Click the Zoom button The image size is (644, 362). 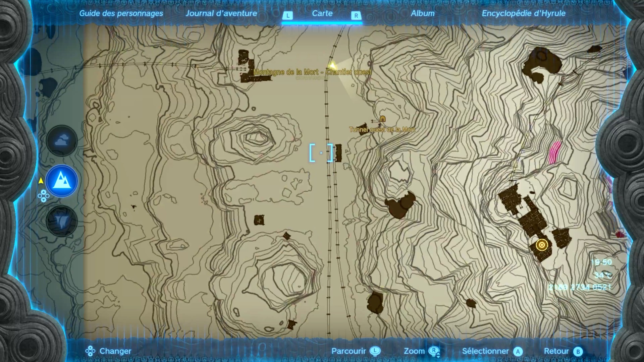click(x=414, y=351)
